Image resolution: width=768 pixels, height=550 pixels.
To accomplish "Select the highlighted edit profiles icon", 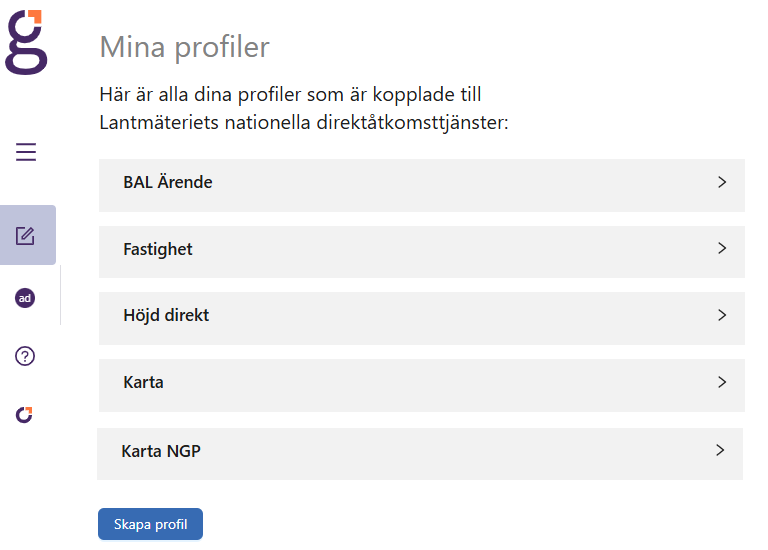I will point(26,236).
